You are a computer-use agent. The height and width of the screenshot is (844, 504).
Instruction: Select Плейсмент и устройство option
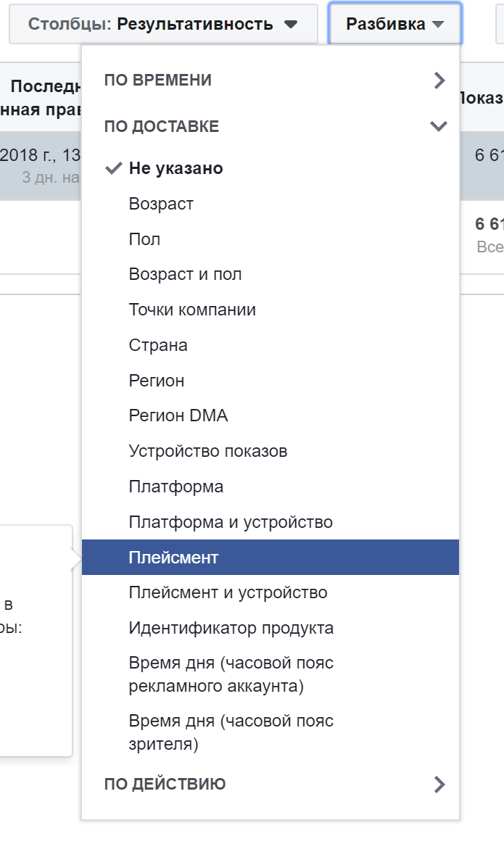[x=228, y=592]
